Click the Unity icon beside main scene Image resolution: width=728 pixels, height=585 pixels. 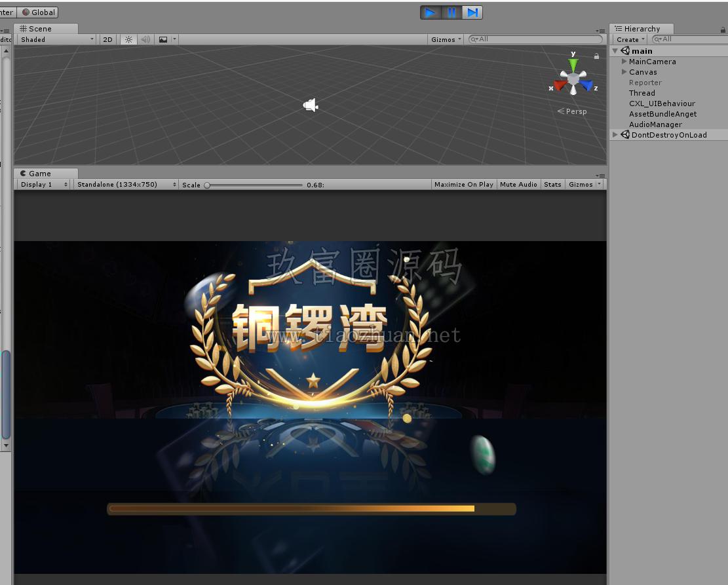coord(625,50)
